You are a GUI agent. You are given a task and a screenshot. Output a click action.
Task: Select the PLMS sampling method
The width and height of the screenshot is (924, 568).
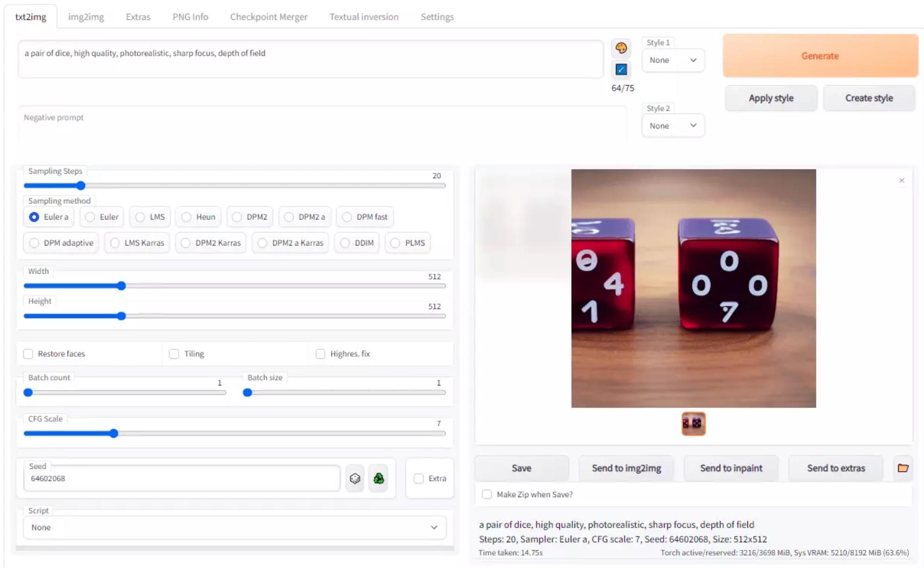(408, 243)
